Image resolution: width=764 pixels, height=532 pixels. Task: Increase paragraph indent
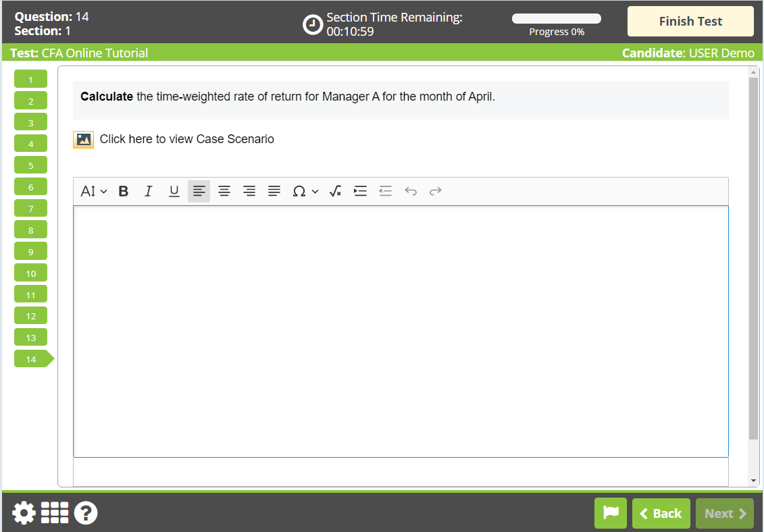point(360,191)
